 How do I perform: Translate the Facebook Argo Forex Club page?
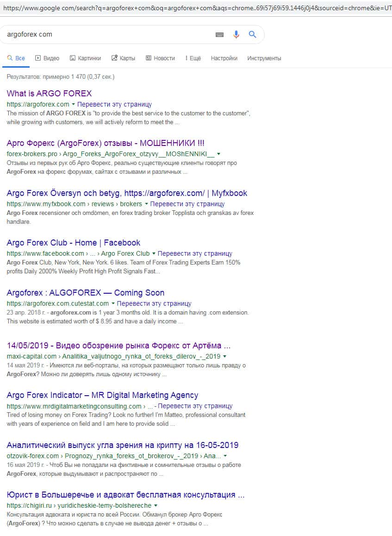[x=195, y=254]
